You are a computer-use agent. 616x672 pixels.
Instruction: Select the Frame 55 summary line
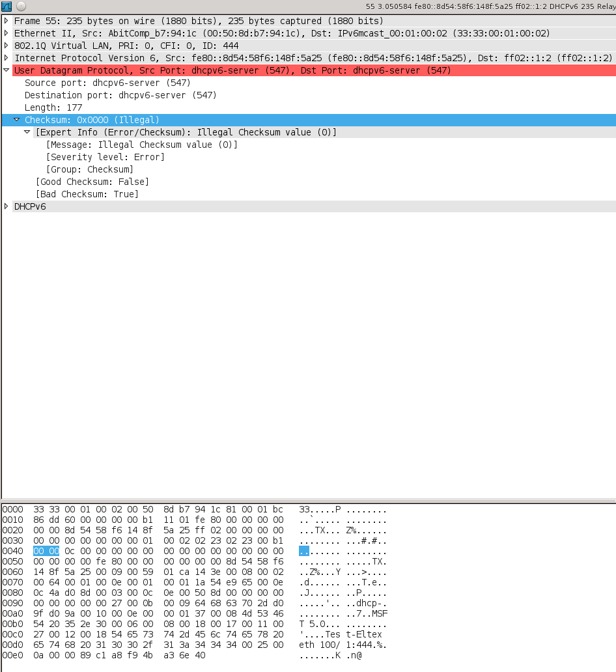[x=315, y=21]
